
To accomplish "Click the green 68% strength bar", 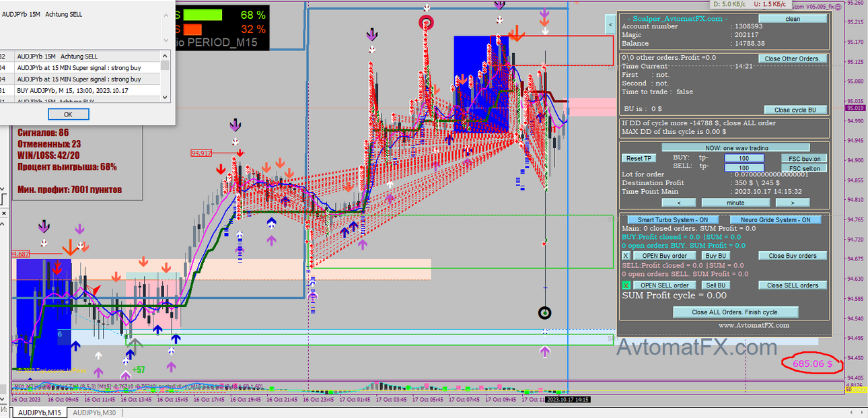I will (x=203, y=14).
